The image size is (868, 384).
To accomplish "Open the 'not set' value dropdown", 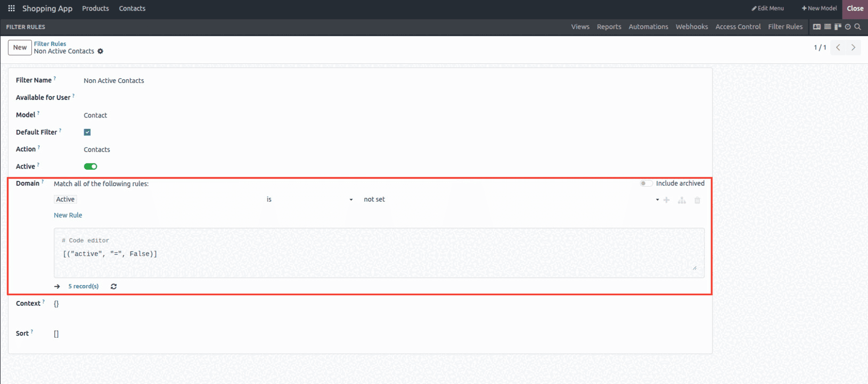I will click(x=511, y=199).
